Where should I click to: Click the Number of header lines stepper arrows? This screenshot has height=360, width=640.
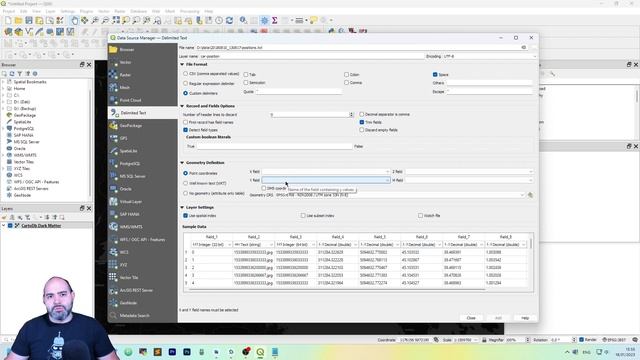pos(351,115)
